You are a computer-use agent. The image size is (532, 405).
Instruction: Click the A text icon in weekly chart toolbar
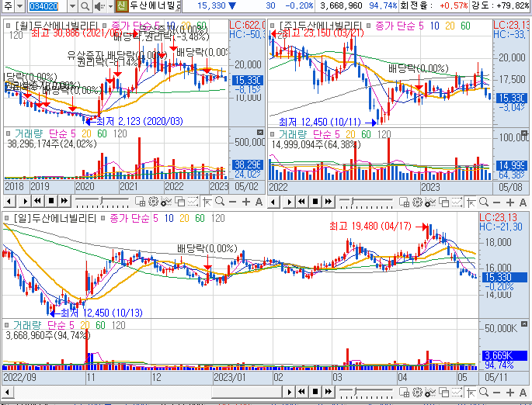[523, 202]
